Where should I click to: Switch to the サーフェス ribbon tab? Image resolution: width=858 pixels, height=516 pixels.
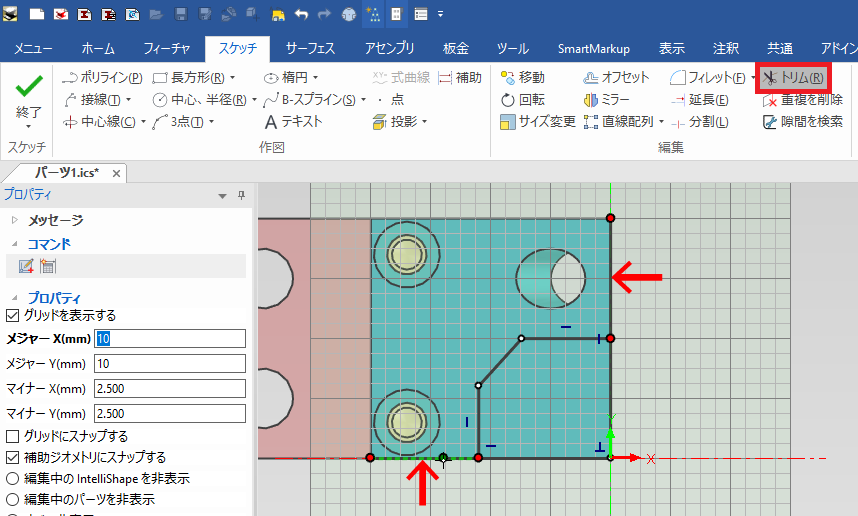(310, 48)
